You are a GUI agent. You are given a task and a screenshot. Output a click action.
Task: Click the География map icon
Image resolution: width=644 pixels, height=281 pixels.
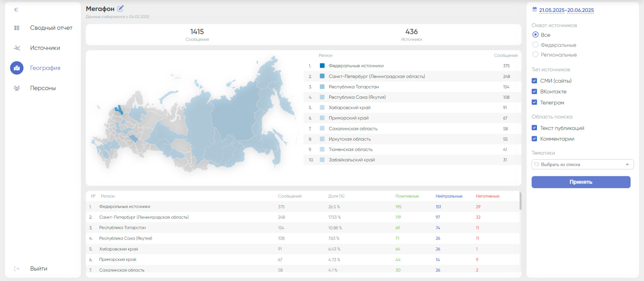point(17,68)
